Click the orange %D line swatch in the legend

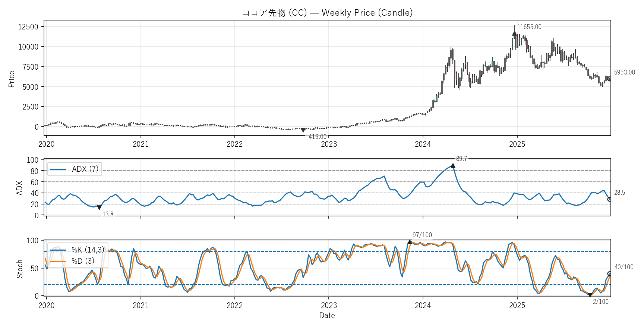click(x=58, y=261)
